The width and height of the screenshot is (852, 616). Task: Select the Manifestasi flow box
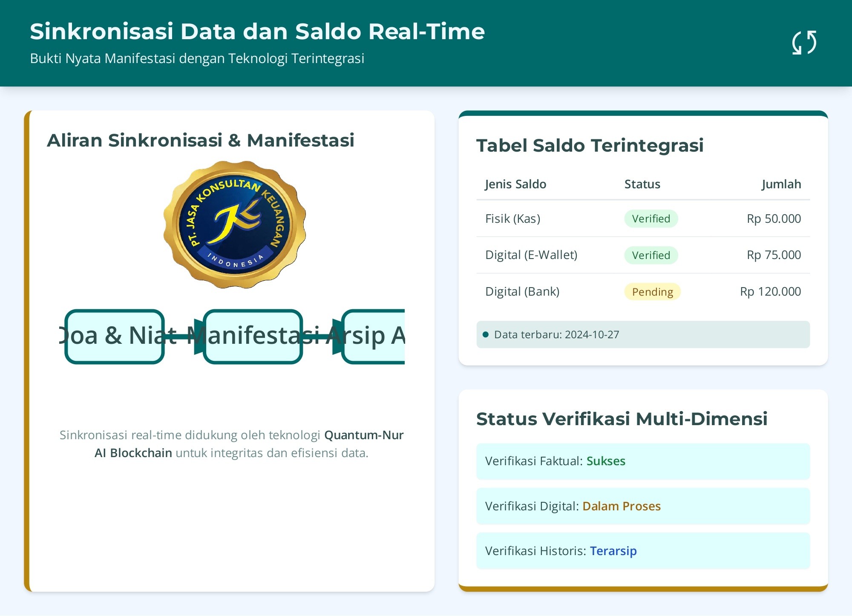[253, 337]
